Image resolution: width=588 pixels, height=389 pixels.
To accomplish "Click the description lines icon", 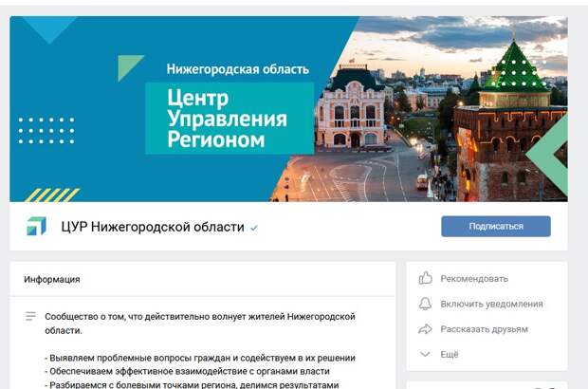I will click(x=30, y=316).
